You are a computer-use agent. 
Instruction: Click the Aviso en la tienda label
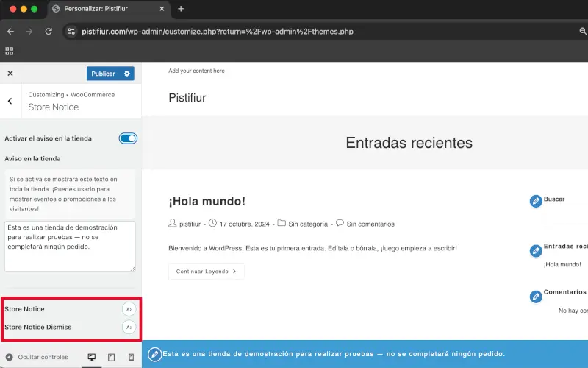point(32,158)
